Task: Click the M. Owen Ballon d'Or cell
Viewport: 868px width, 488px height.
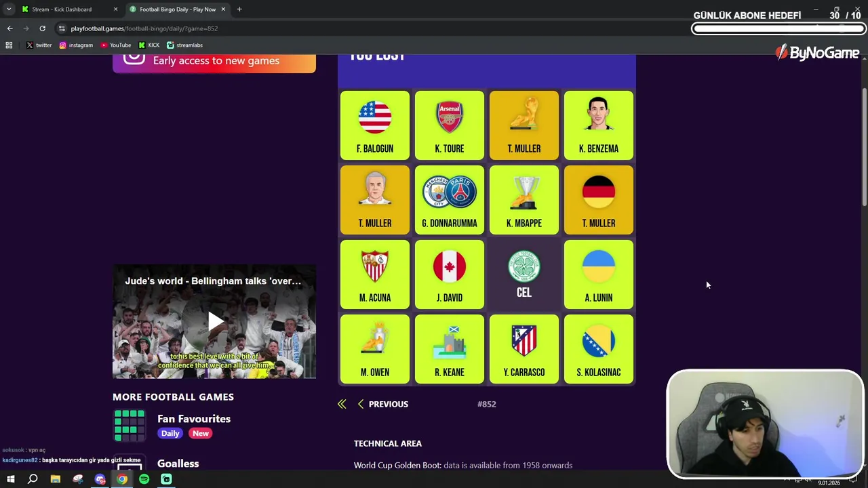Action: [x=375, y=349]
